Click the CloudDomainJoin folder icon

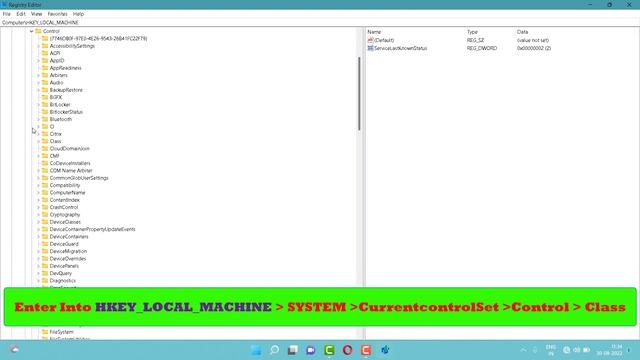45,149
